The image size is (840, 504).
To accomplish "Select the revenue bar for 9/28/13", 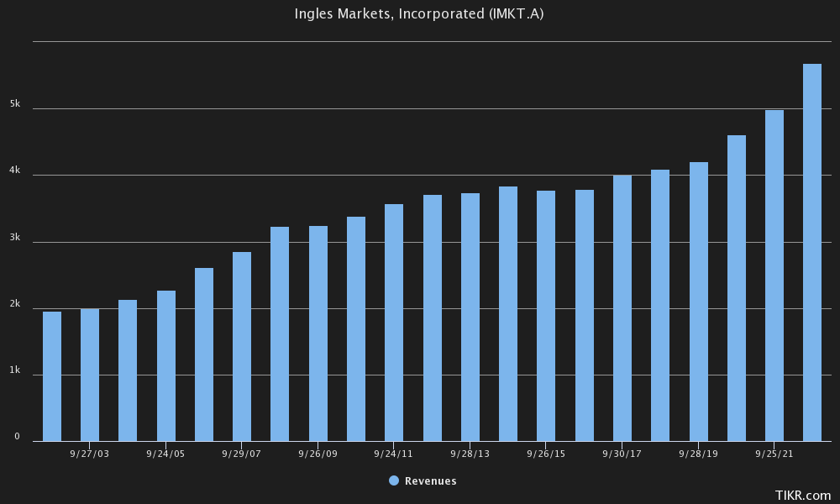I will click(470, 317).
